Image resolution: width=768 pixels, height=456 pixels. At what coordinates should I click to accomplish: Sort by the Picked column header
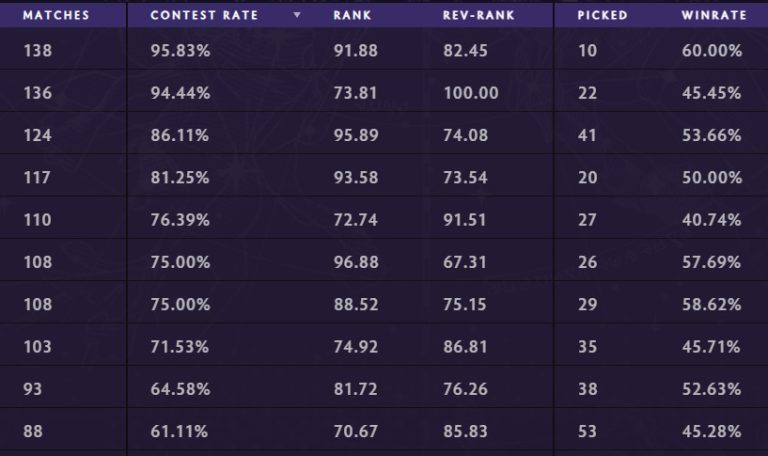point(602,16)
